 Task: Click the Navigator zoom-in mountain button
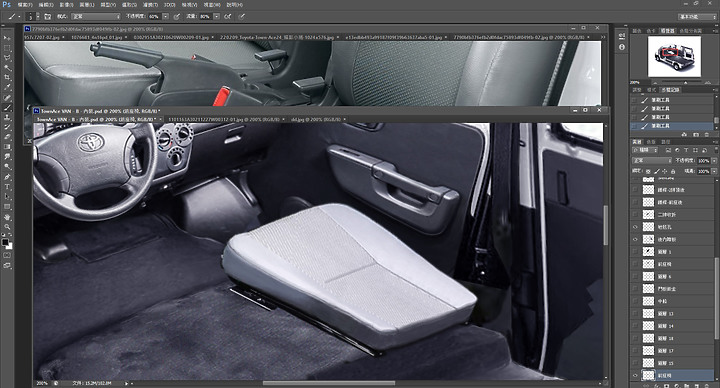click(709, 83)
